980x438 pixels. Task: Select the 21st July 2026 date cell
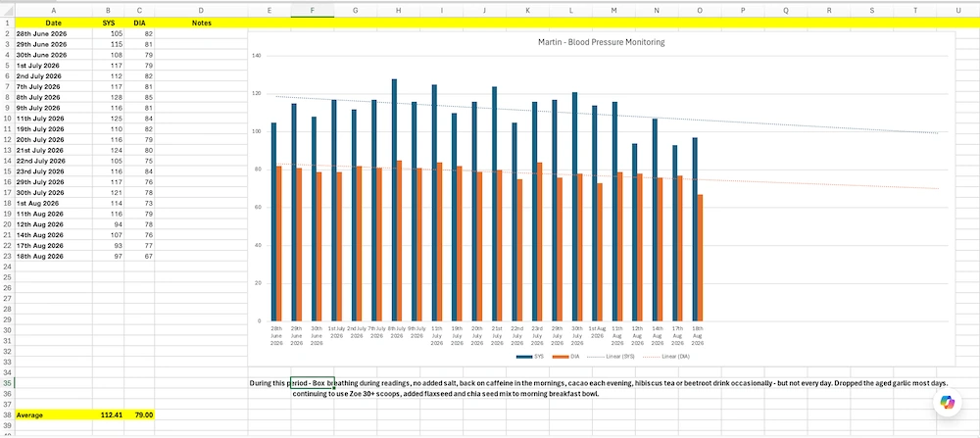(x=53, y=151)
